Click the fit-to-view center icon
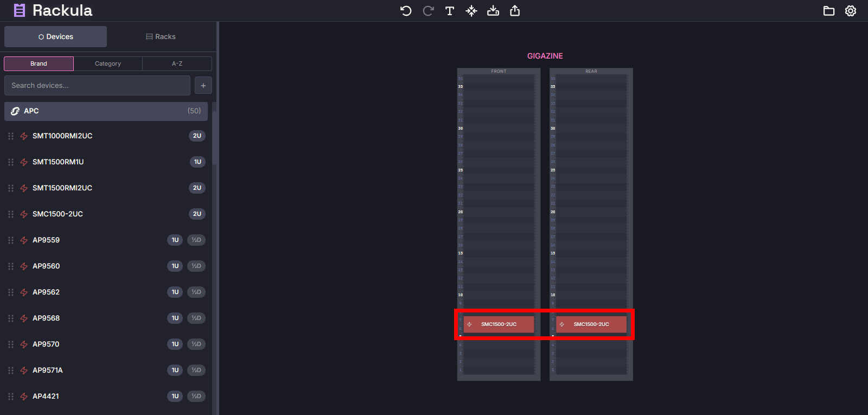This screenshot has height=415, width=868. click(471, 11)
